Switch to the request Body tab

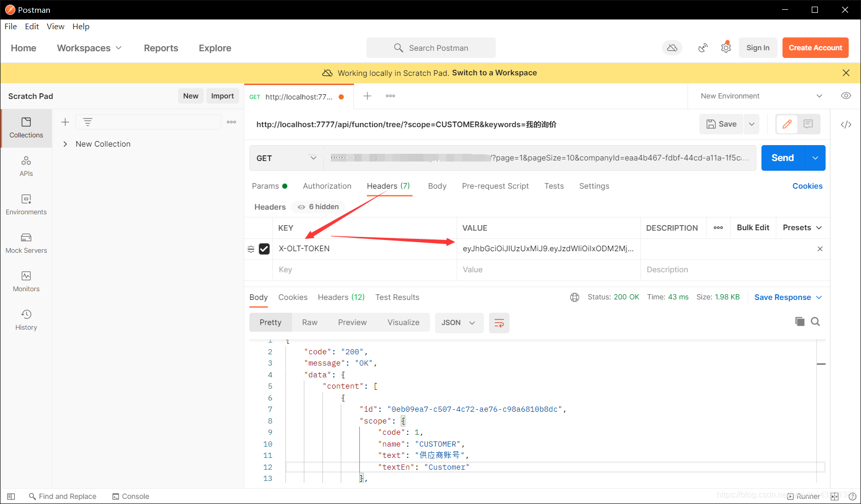click(437, 186)
